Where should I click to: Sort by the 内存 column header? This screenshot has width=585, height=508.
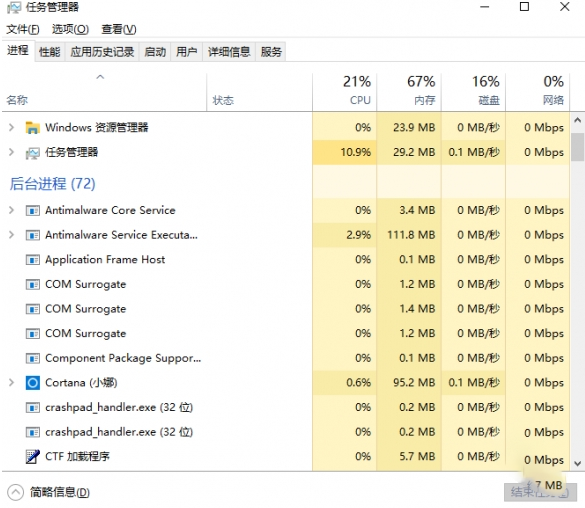tap(409, 91)
